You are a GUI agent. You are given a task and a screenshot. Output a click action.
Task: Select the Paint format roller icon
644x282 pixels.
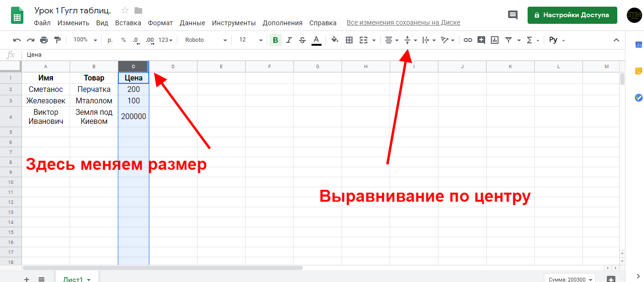pyautogui.click(x=57, y=40)
